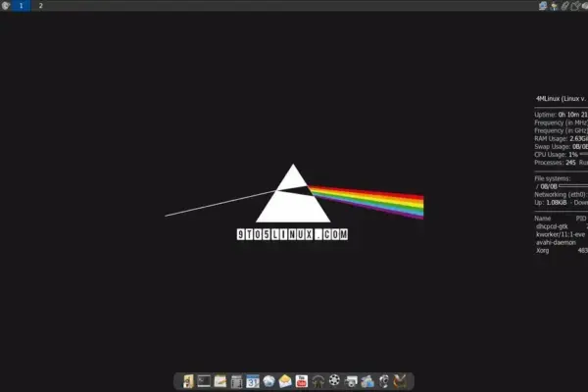Open the text editor notepad dock icon

pyautogui.click(x=220, y=381)
